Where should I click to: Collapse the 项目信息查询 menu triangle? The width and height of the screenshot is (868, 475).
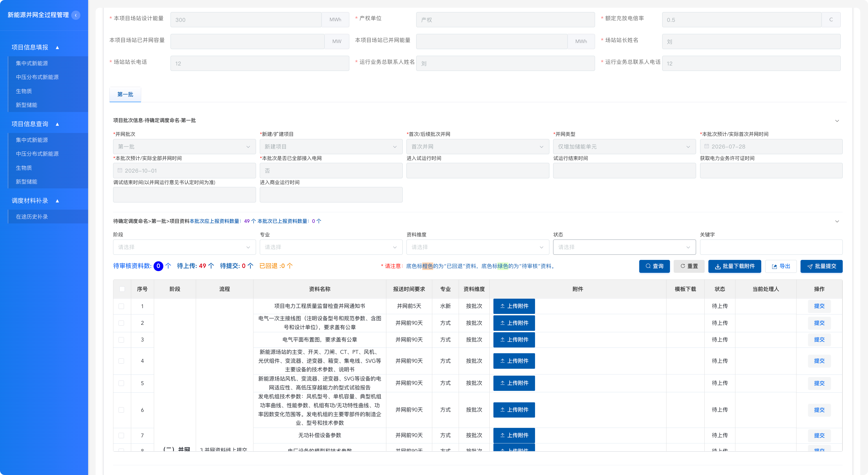(x=57, y=124)
